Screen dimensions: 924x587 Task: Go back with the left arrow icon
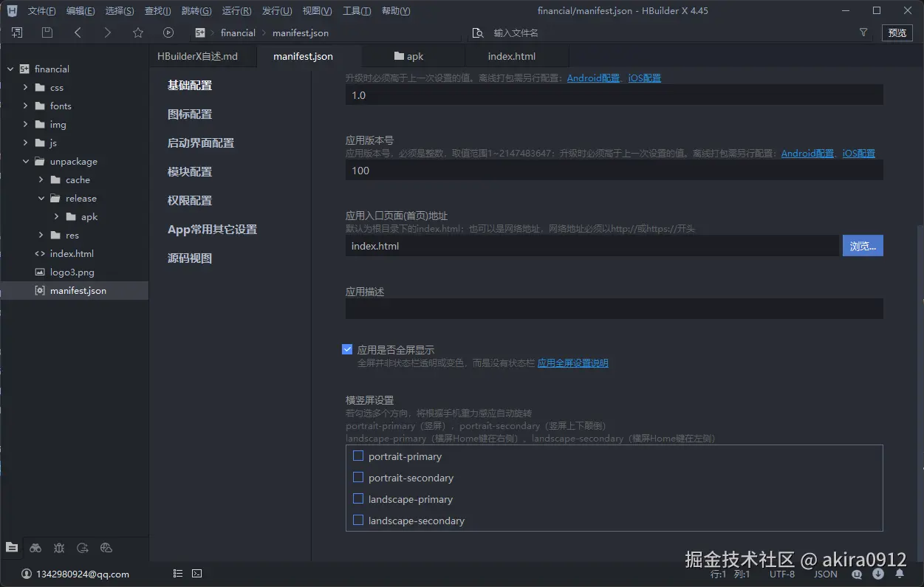[x=78, y=32]
